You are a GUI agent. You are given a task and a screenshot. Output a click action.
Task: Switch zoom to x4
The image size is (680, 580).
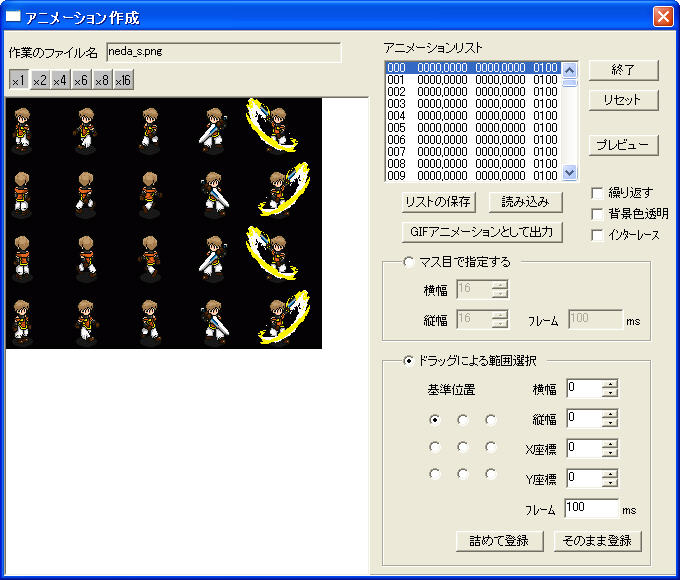click(60, 80)
